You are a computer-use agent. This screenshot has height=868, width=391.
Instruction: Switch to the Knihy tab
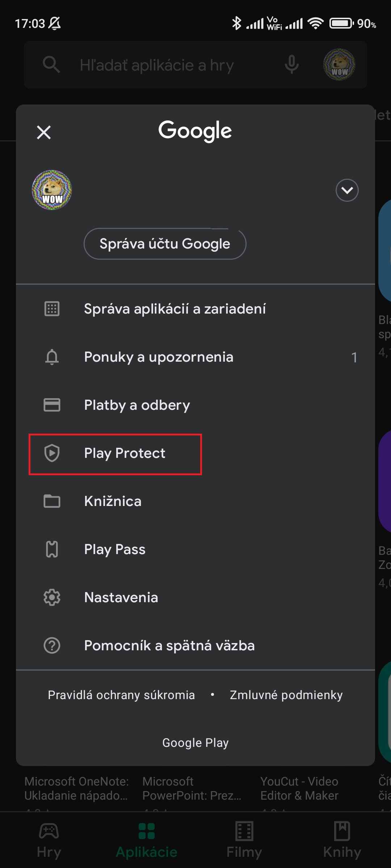tap(342, 840)
